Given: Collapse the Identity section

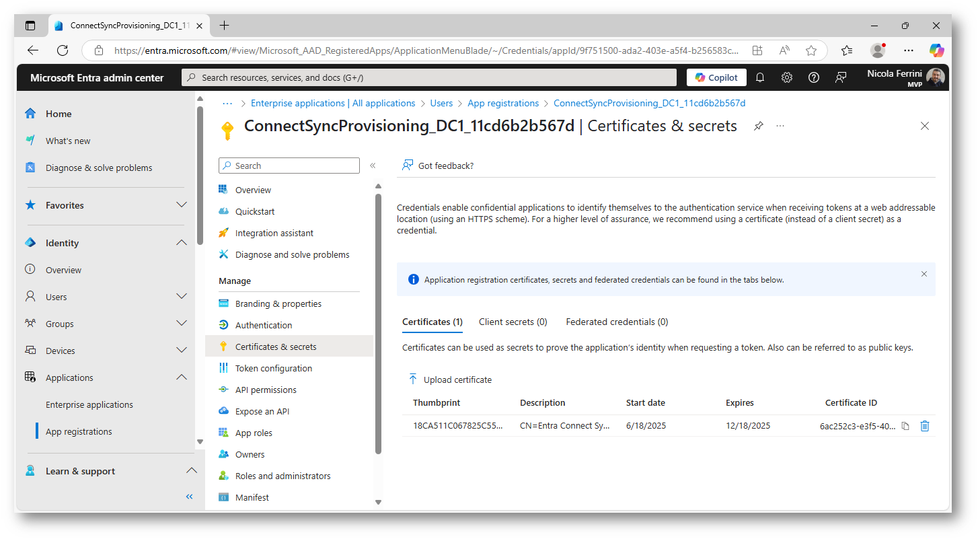Looking at the screenshot, I should pos(182,242).
